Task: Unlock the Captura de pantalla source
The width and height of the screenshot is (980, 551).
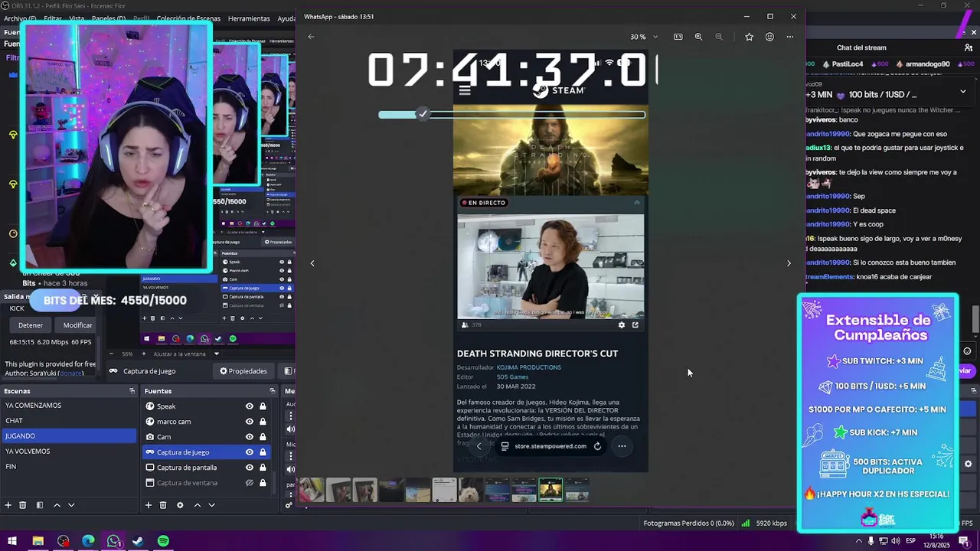Action: [x=263, y=468]
